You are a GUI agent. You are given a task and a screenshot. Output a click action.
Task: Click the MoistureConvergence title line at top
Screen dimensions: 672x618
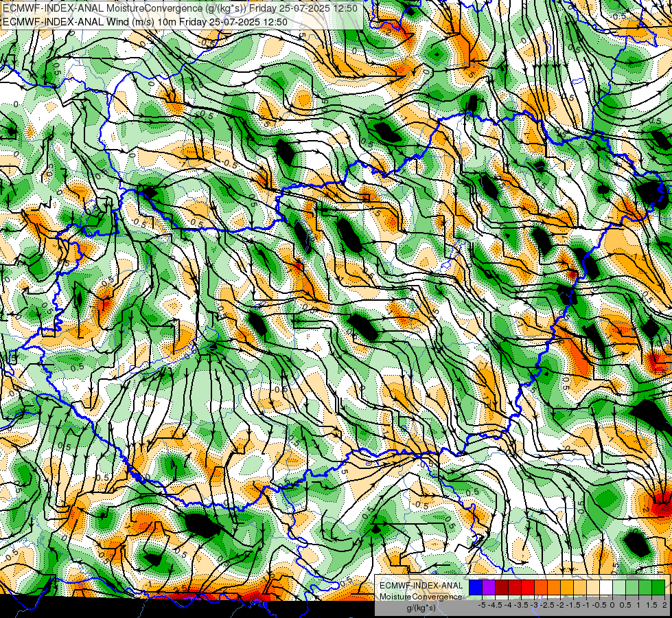179,8
